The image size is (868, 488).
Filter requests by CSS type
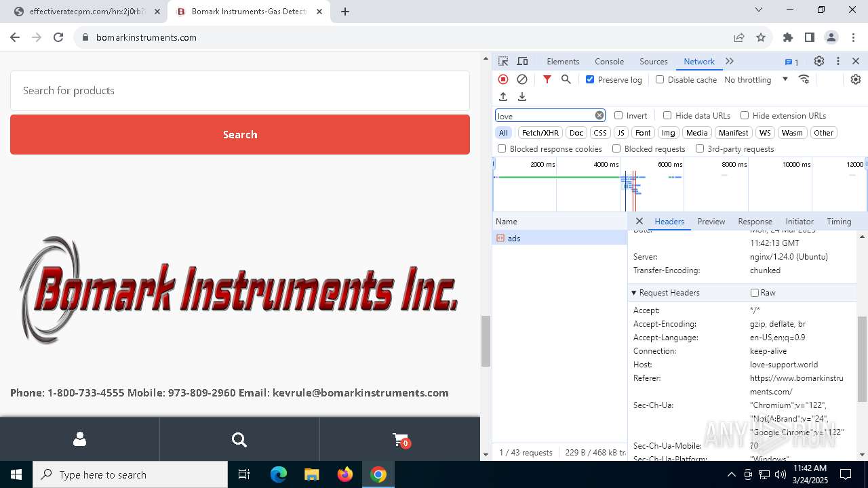click(x=600, y=133)
